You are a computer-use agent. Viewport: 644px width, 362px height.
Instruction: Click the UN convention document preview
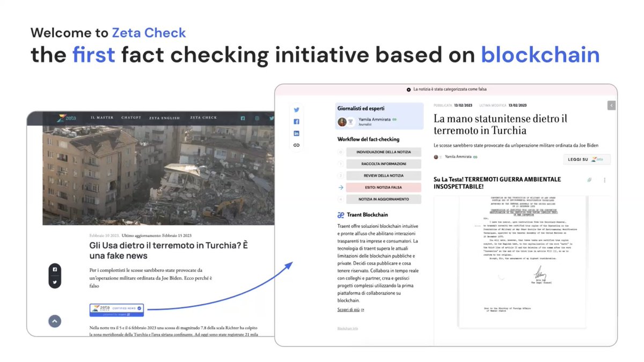tap(523, 261)
